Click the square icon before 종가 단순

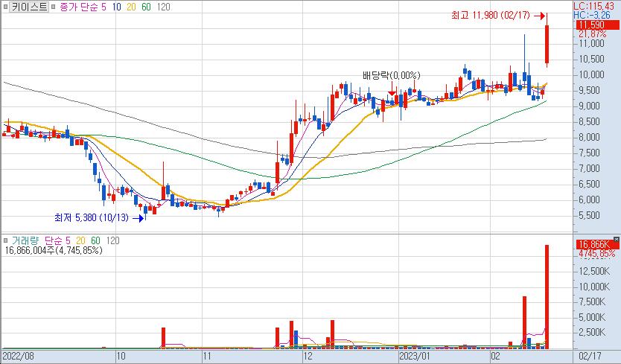54,7
